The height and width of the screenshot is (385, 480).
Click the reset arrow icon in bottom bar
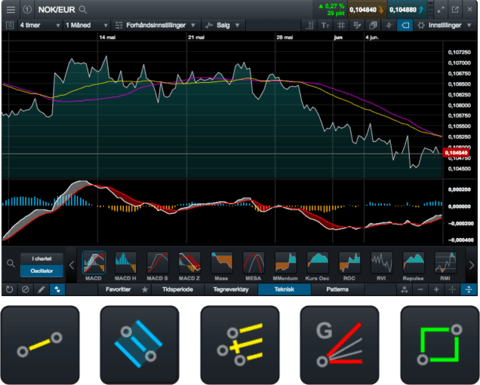tap(9, 289)
